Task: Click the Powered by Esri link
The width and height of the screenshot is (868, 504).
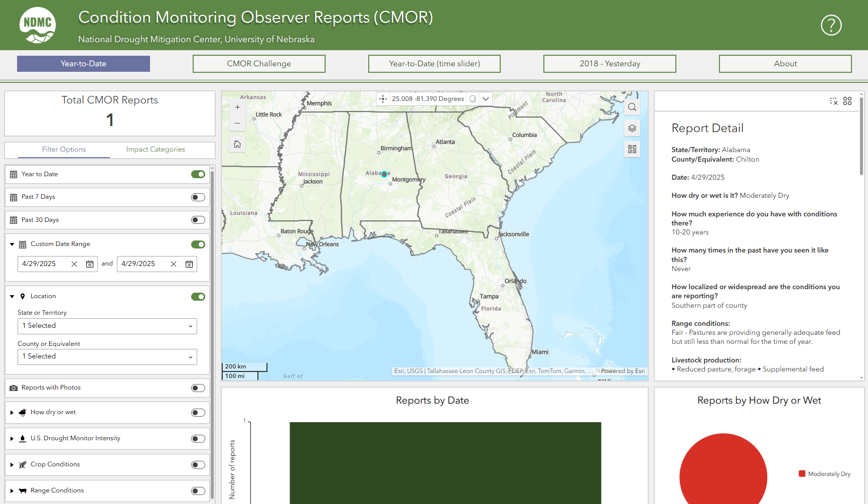Action: 623,371
